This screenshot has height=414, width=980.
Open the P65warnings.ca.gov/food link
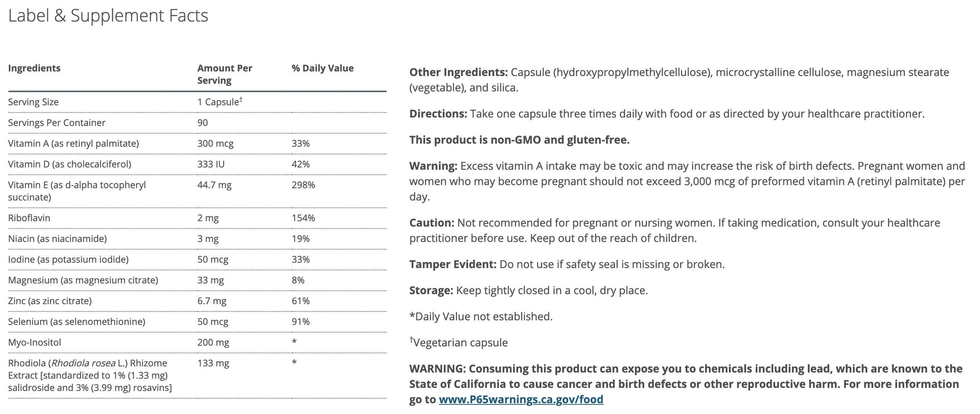[521, 399]
